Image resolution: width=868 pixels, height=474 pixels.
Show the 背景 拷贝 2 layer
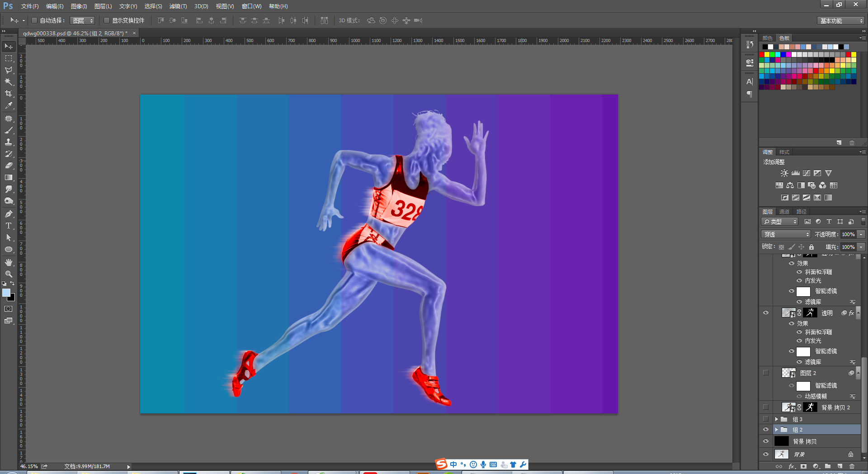point(766,408)
